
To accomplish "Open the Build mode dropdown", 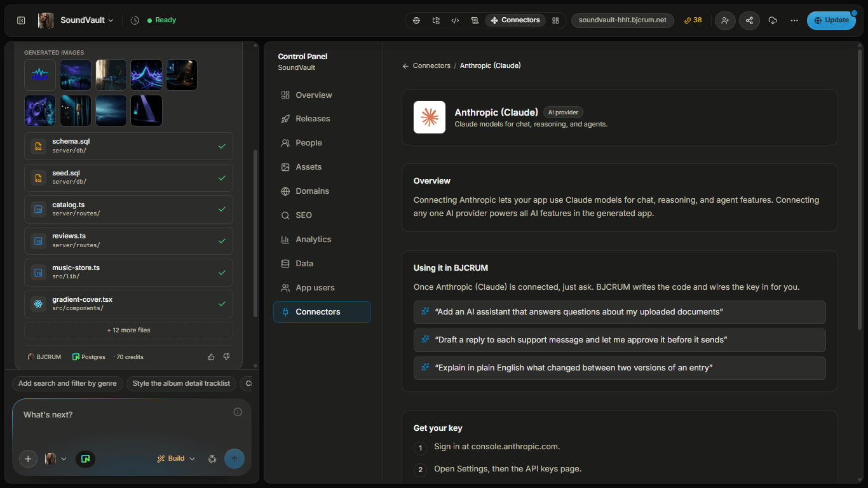I will point(176,459).
